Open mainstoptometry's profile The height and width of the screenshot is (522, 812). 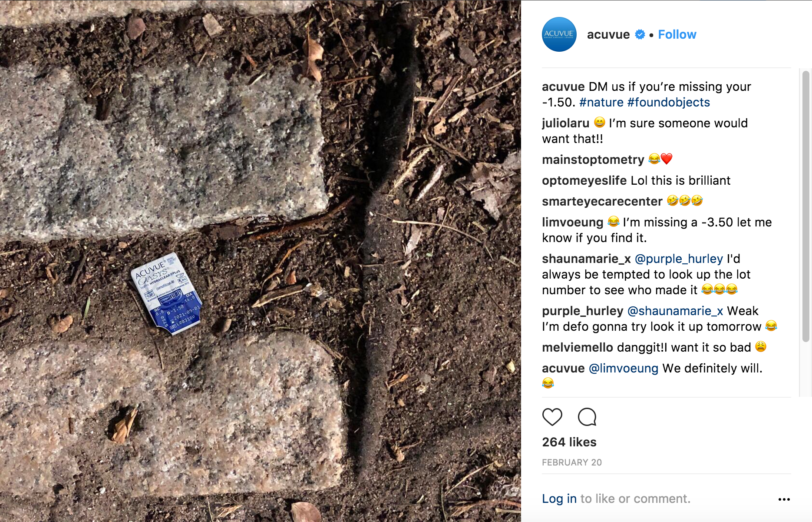[x=593, y=160]
